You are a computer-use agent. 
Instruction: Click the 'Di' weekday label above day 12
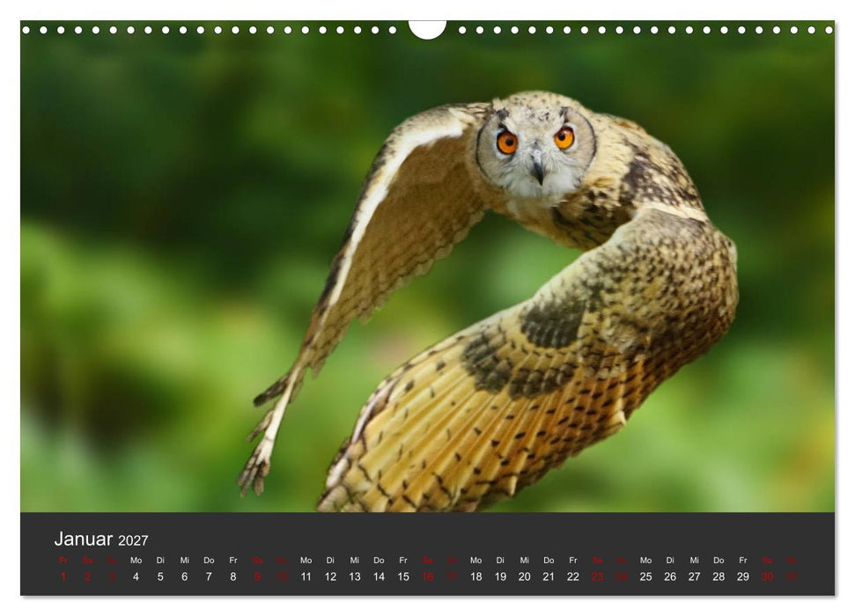pyautogui.click(x=330, y=561)
